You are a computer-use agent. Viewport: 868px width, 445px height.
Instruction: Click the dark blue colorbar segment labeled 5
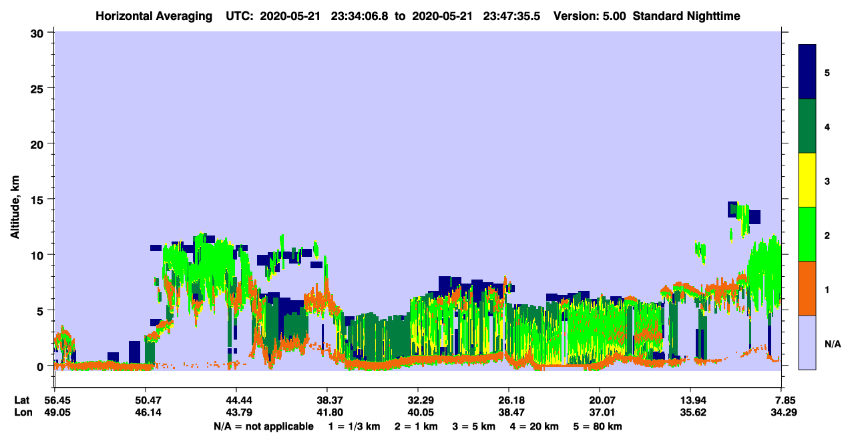tap(807, 72)
